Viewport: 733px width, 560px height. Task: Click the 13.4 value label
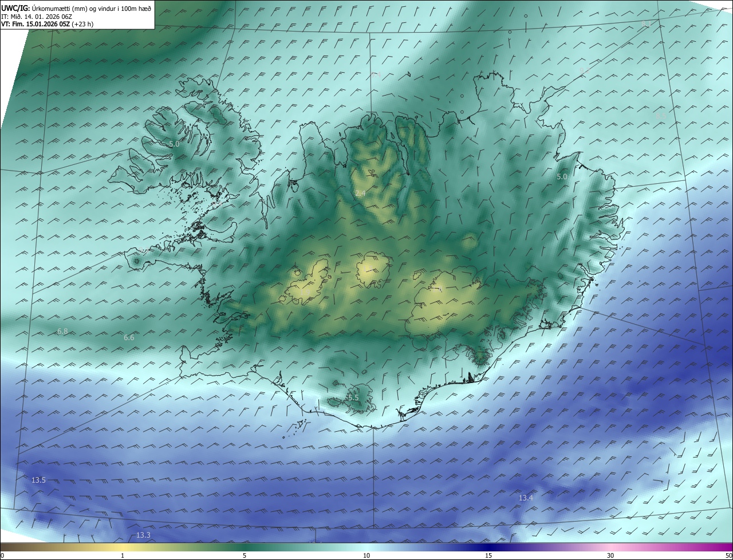pos(526,498)
